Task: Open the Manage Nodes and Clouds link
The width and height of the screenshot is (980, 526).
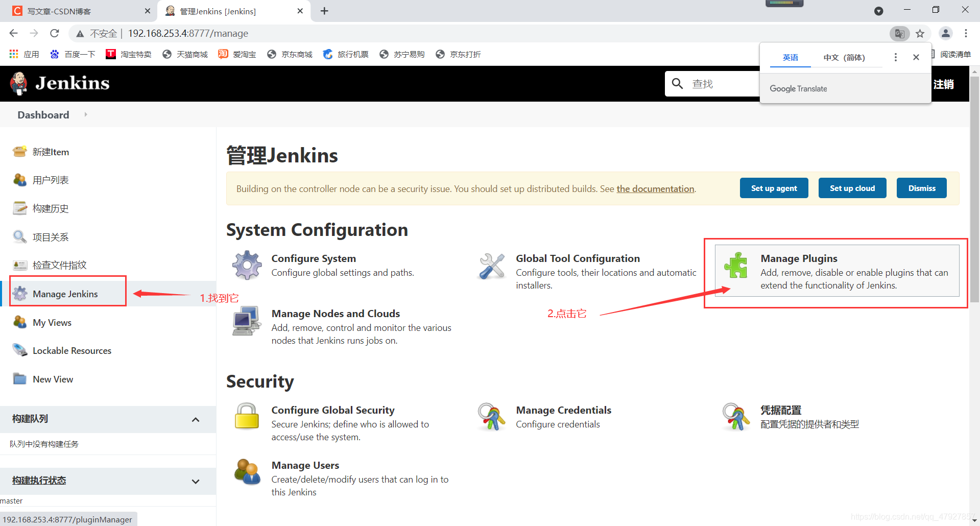Action: tap(336, 314)
